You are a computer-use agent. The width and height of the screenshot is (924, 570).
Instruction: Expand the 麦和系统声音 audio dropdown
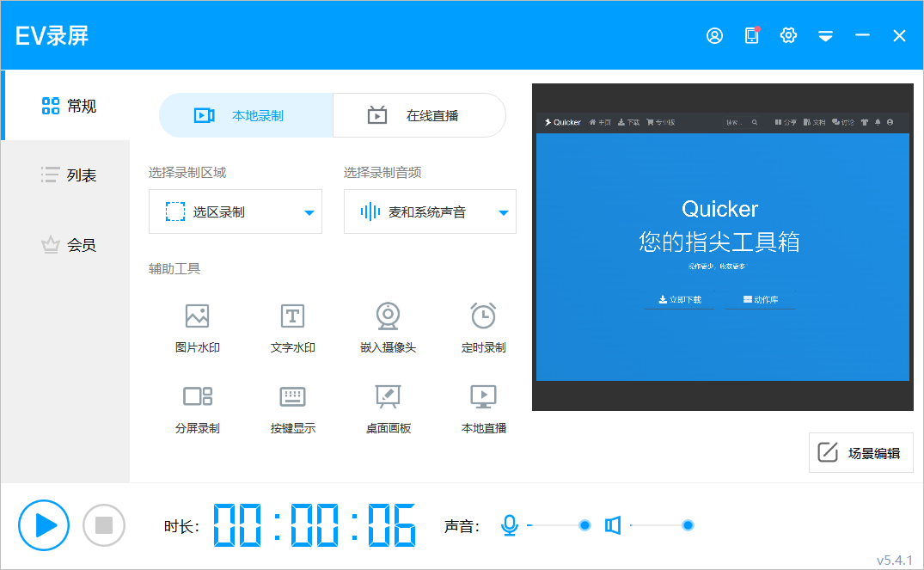(430, 211)
